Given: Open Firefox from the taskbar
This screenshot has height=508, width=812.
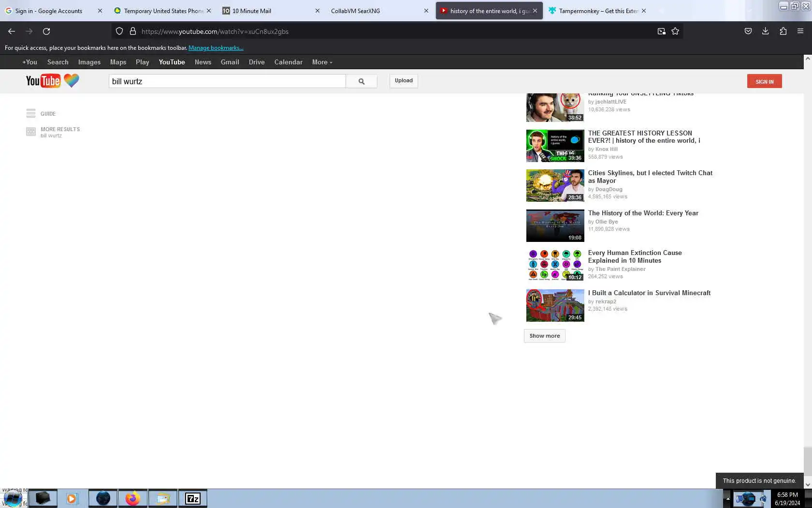Looking at the screenshot, I should click(133, 498).
